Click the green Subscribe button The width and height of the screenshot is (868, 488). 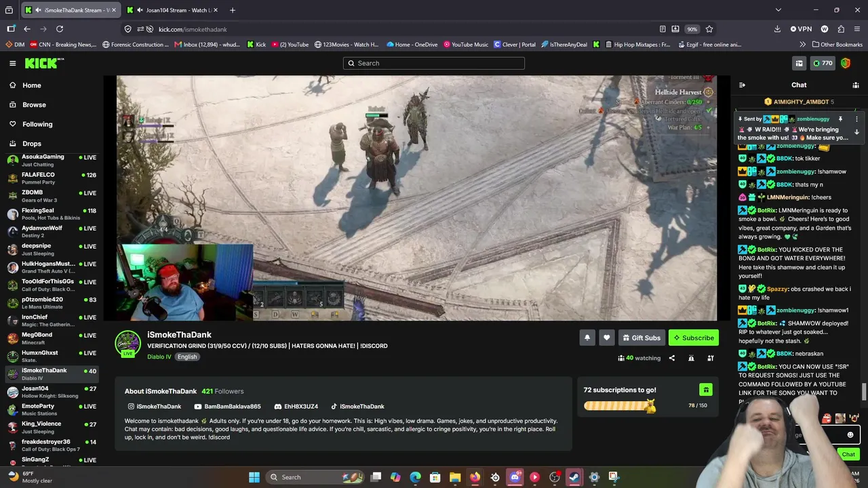coord(693,338)
